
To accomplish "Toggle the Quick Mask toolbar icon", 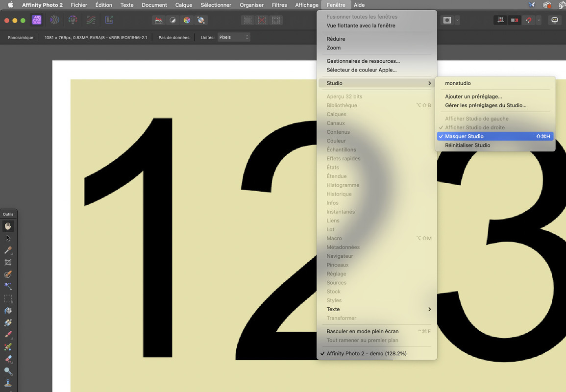I will click(447, 20).
